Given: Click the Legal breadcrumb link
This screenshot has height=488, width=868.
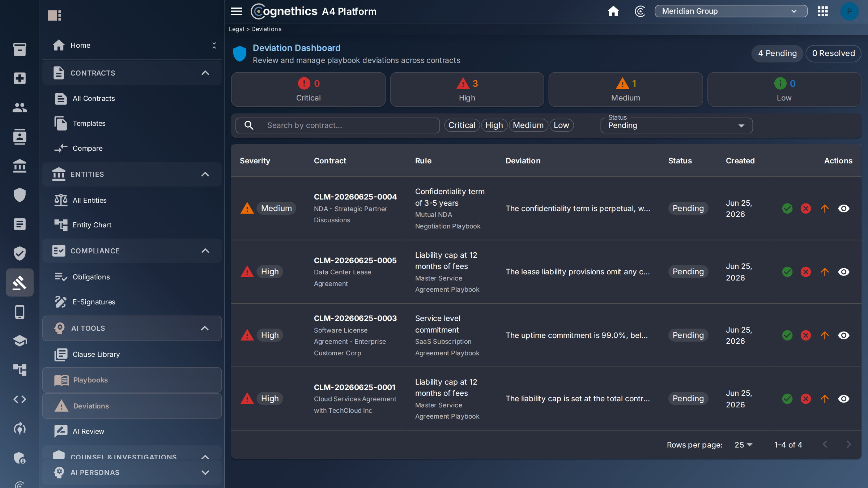Looking at the screenshot, I should [236, 29].
